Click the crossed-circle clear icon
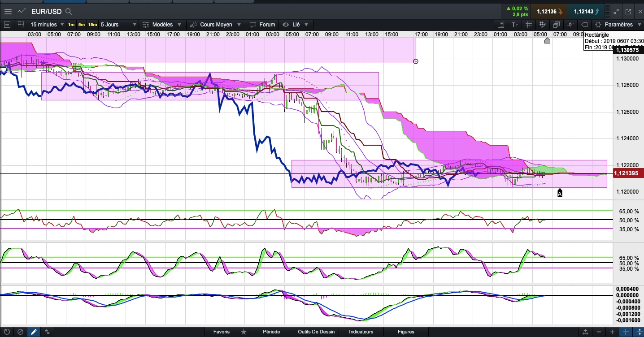644x337 pixels. (20, 332)
